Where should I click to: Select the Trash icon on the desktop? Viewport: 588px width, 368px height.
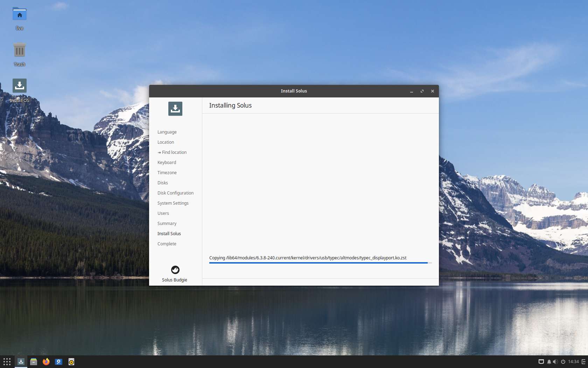point(20,50)
